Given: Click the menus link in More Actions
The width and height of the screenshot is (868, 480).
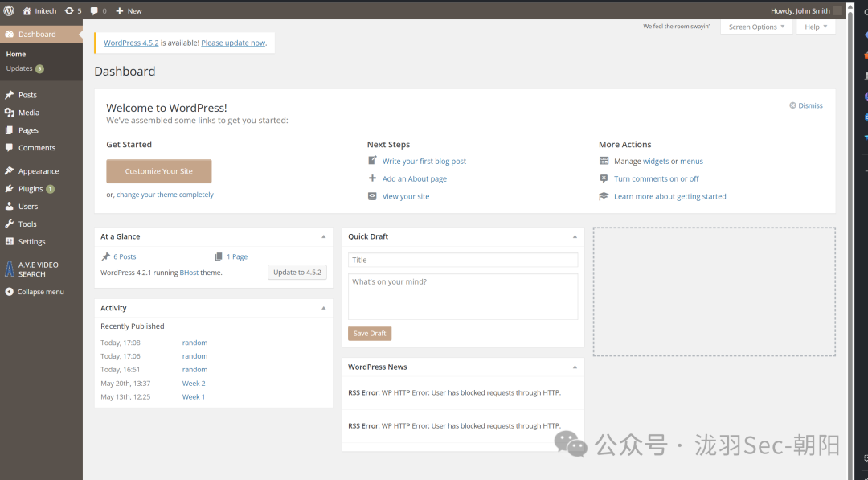Looking at the screenshot, I should click(x=691, y=161).
